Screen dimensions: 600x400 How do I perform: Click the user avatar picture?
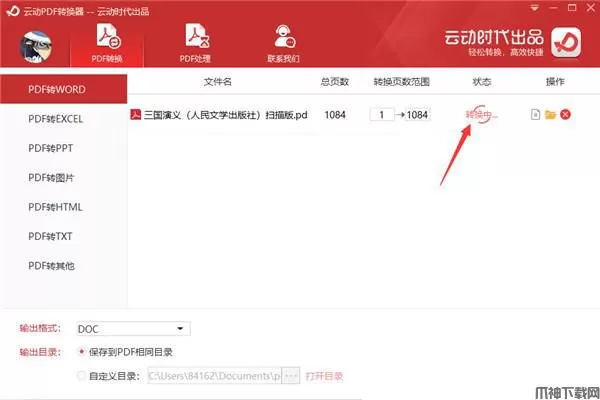36,47
